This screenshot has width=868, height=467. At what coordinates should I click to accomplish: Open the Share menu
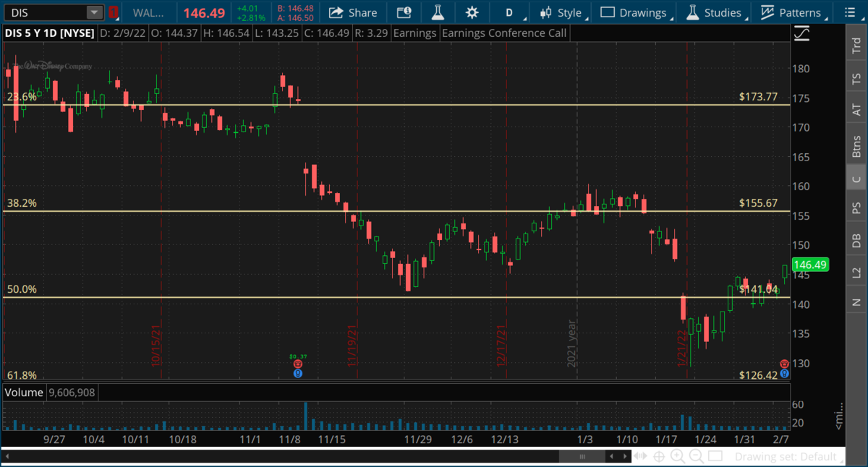pyautogui.click(x=353, y=12)
